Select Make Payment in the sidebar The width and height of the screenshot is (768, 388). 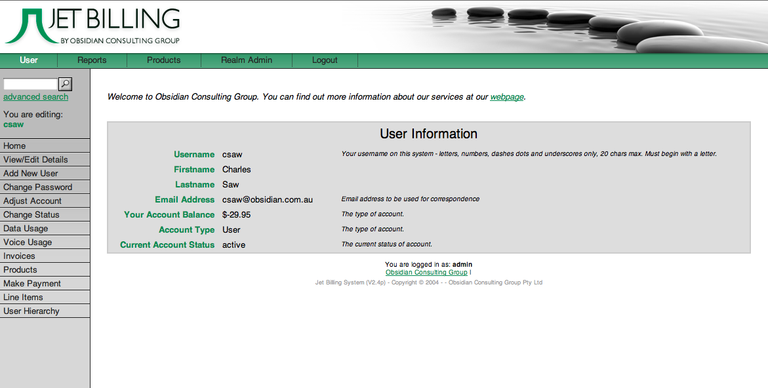pos(45,283)
